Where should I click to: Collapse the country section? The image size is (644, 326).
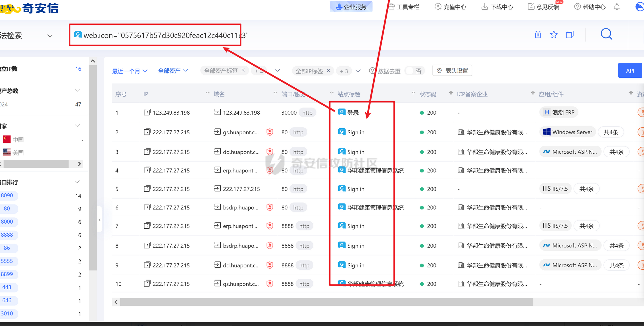pos(77,125)
